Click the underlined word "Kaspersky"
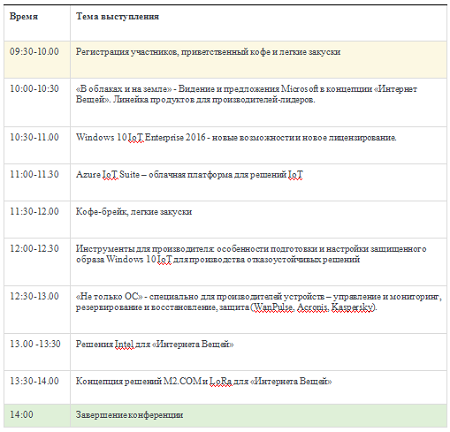The image size is (450, 432). [353, 307]
